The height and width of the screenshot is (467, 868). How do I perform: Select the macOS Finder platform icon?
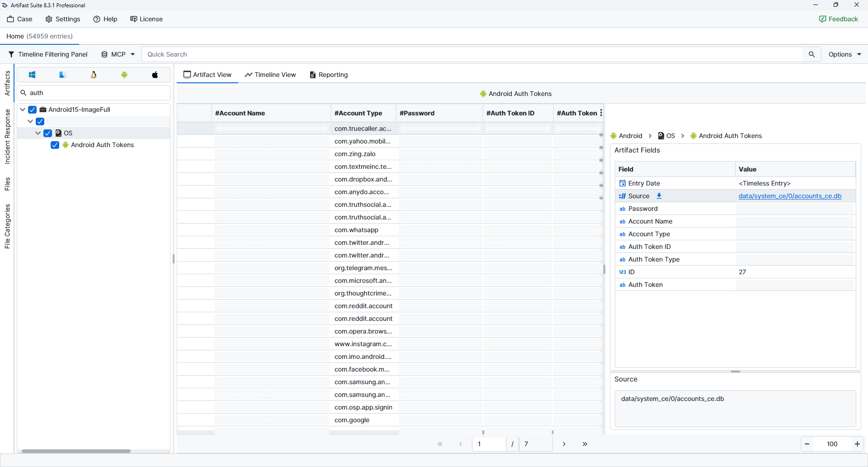[x=63, y=75]
